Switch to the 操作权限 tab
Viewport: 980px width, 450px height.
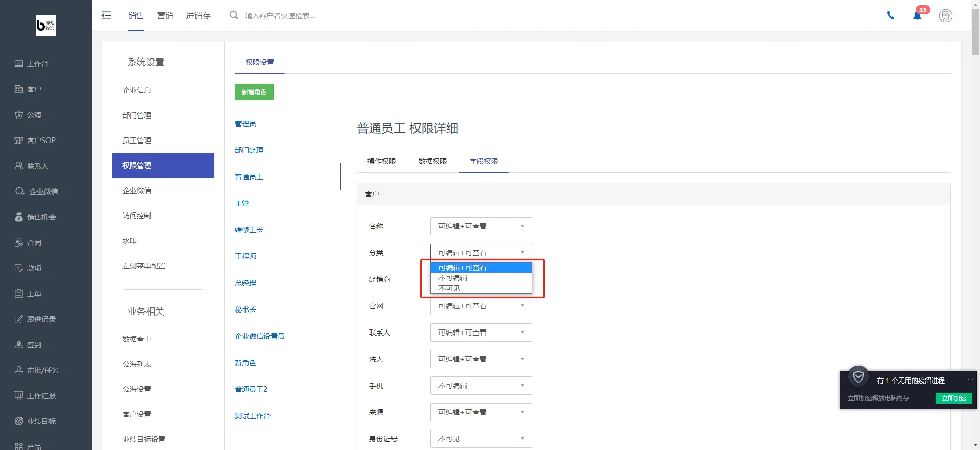click(x=382, y=161)
